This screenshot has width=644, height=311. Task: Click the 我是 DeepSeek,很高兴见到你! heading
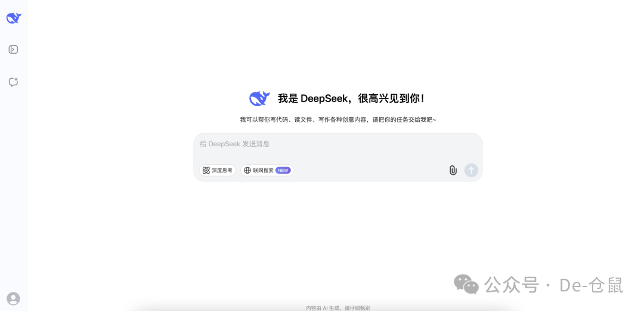click(x=352, y=98)
